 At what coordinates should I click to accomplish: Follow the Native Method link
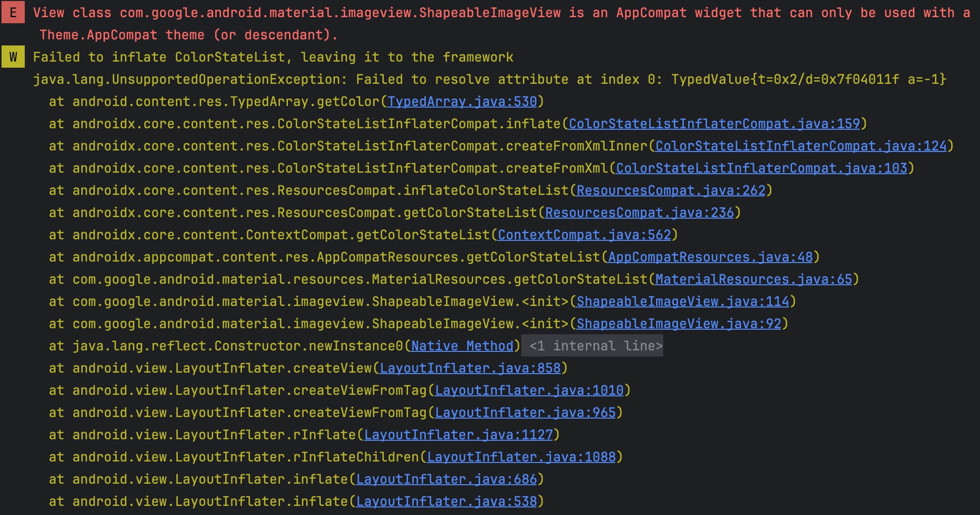(x=462, y=346)
